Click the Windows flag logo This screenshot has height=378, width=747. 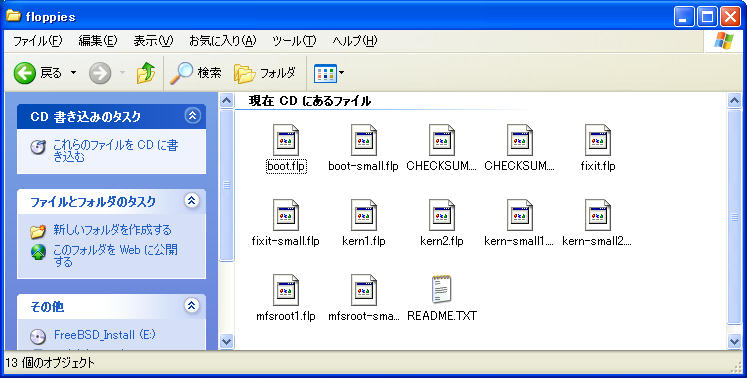point(724,41)
